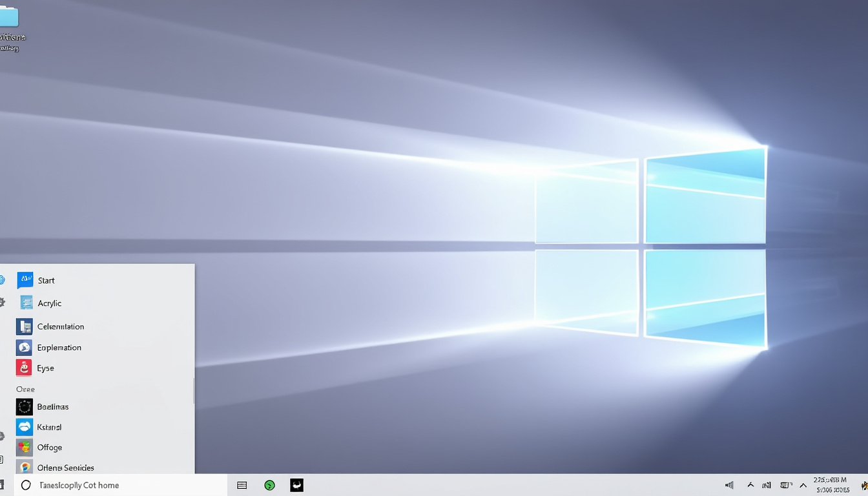
Task: Click the blue Start app icon
Action: pos(25,280)
